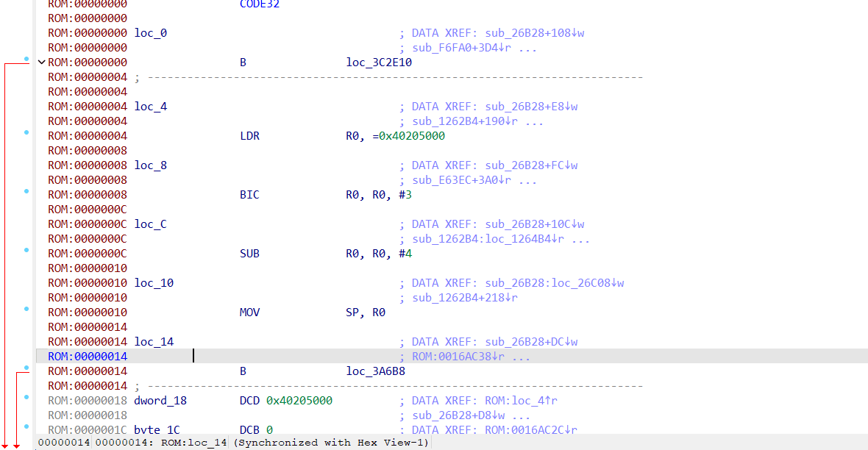
Task: Follow xref sub_26B28+DC↓w
Action: (x=531, y=342)
